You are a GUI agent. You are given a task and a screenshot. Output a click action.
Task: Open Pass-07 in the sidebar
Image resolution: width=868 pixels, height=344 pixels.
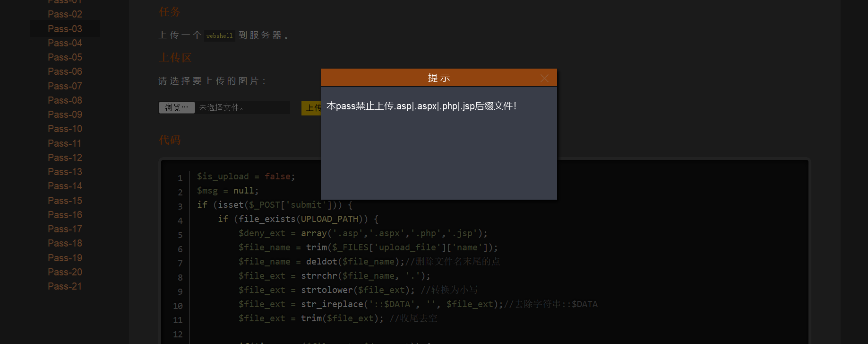65,86
